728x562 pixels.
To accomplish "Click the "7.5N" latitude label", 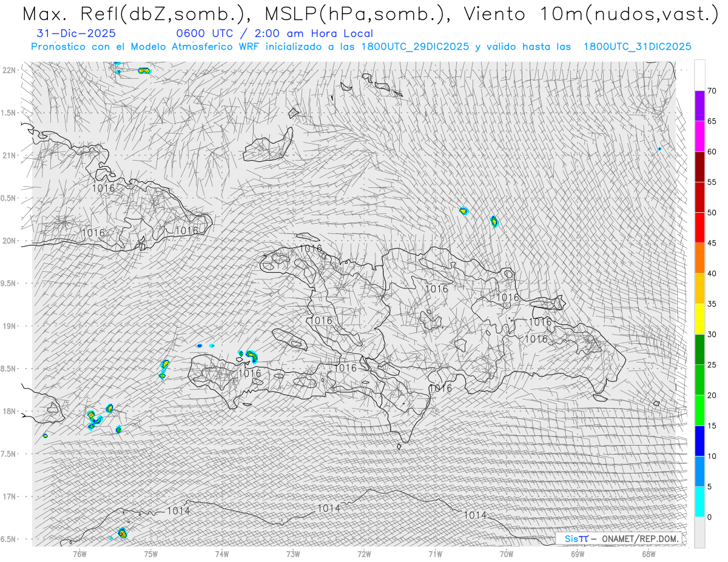I will [9, 454].
